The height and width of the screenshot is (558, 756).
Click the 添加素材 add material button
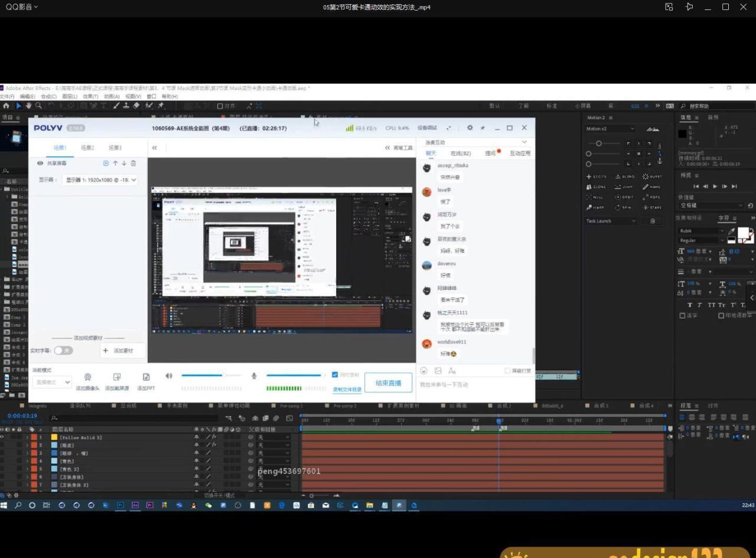coord(118,351)
